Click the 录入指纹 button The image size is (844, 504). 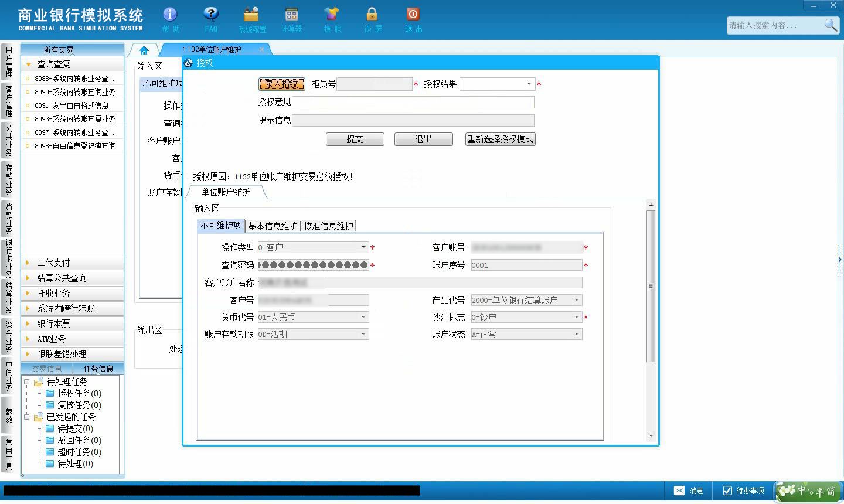pyautogui.click(x=282, y=84)
